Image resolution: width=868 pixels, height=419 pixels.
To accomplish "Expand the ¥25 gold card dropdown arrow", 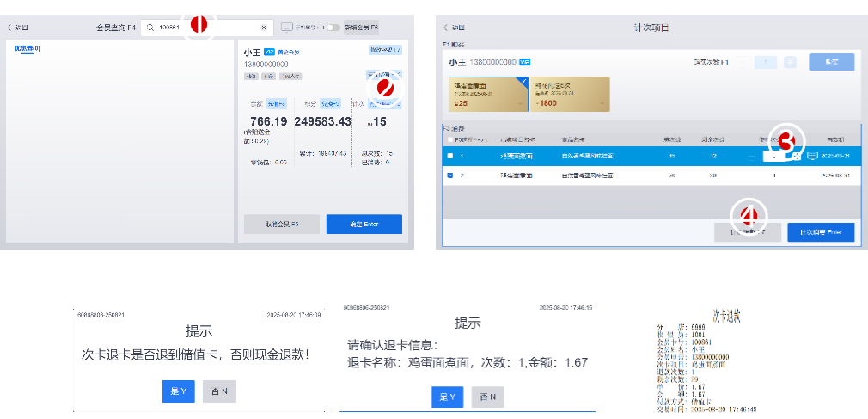I will coord(518,103).
